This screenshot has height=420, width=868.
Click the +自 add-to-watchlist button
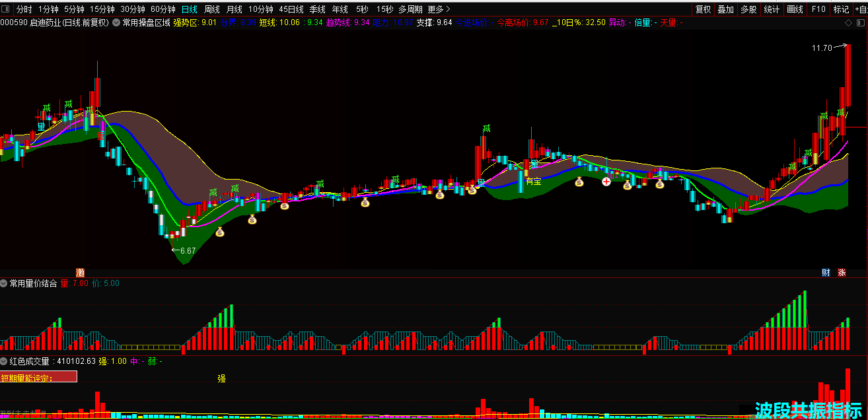[861, 9]
